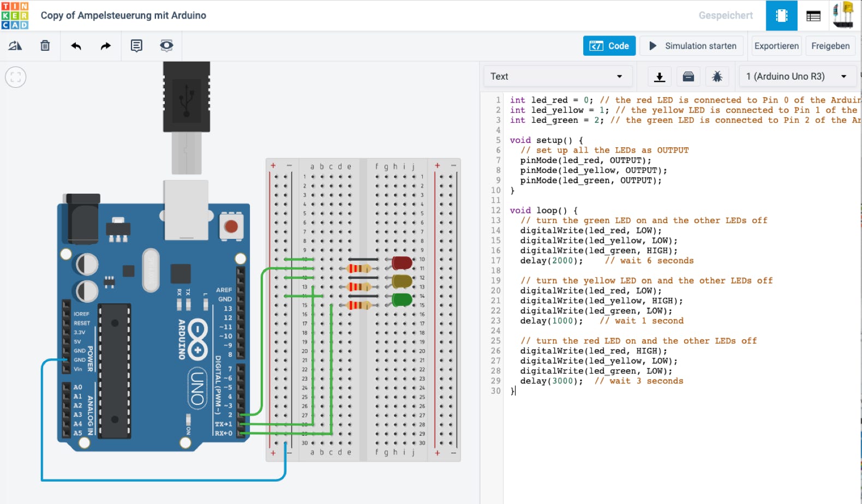Screen dimensions: 862x504
Task: Delete selection with trash icon
Action: 45,46
